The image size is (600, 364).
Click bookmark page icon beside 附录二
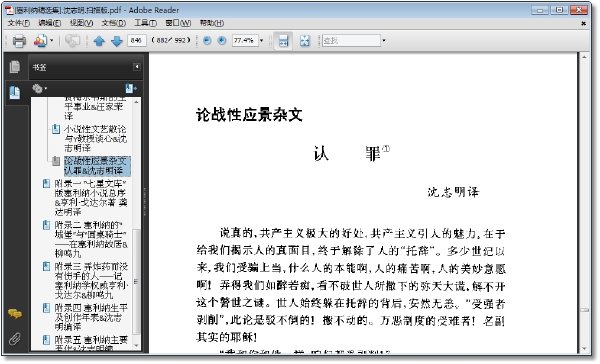[x=46, y=225]
